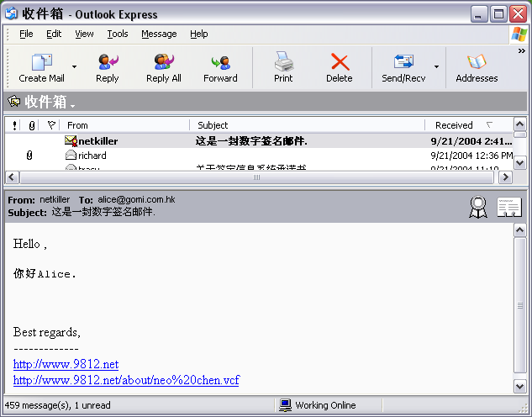Click the message list scroll down arrow
532x417 pixels.
click(x=519, y=162)
